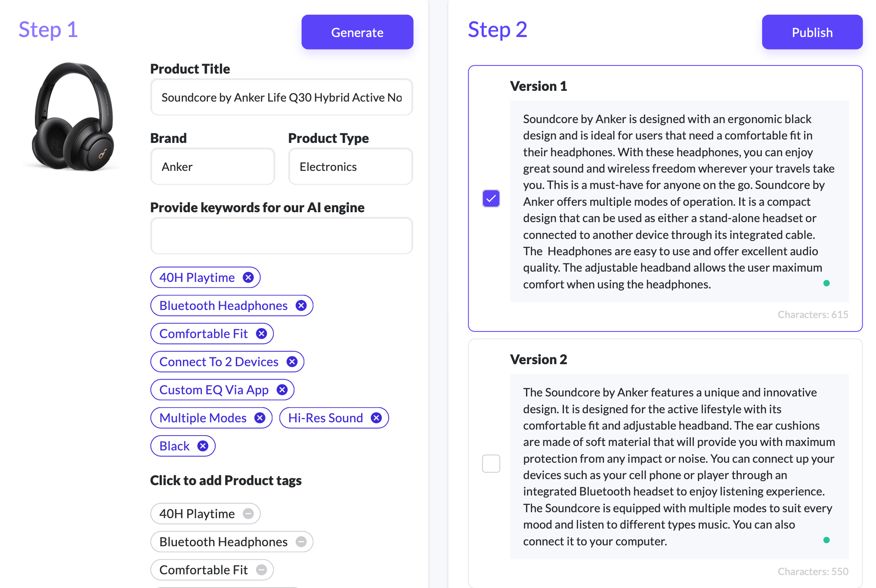
Task: Select the Version 2 checkbox
Action: click(x=491, y=464)
